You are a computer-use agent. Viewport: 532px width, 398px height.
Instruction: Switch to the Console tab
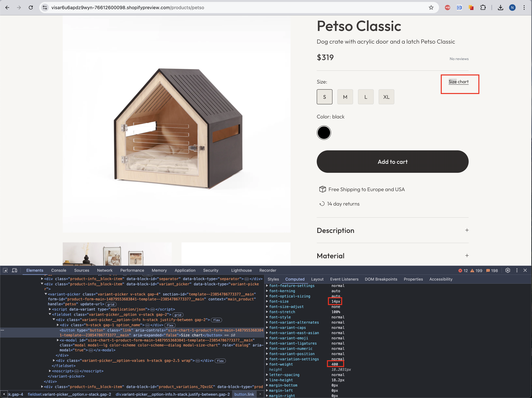click(x=58, y=270)
